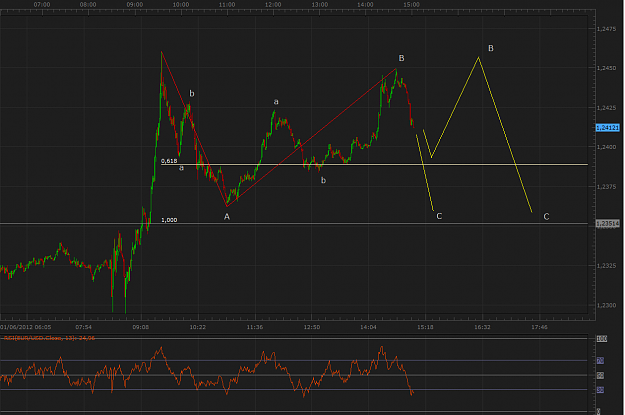Click the 1,2475 price axis label
The height and width of the screenshot is (415, 625).
click(x=606, y=29)
